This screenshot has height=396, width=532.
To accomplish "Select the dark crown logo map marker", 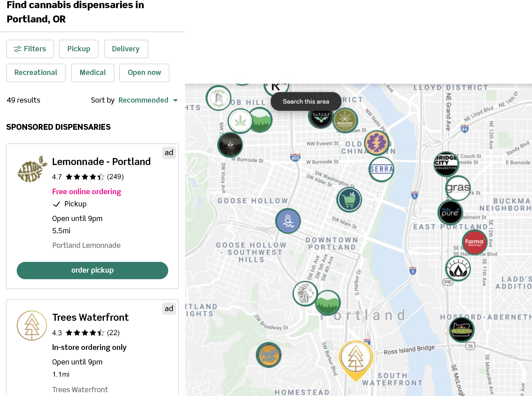I will click(230, 145).
